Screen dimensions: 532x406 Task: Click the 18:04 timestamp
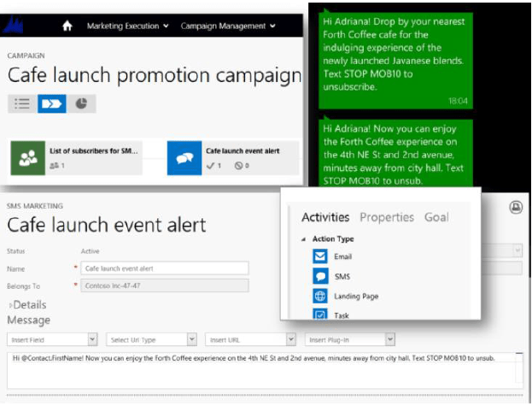coord(458,101)
